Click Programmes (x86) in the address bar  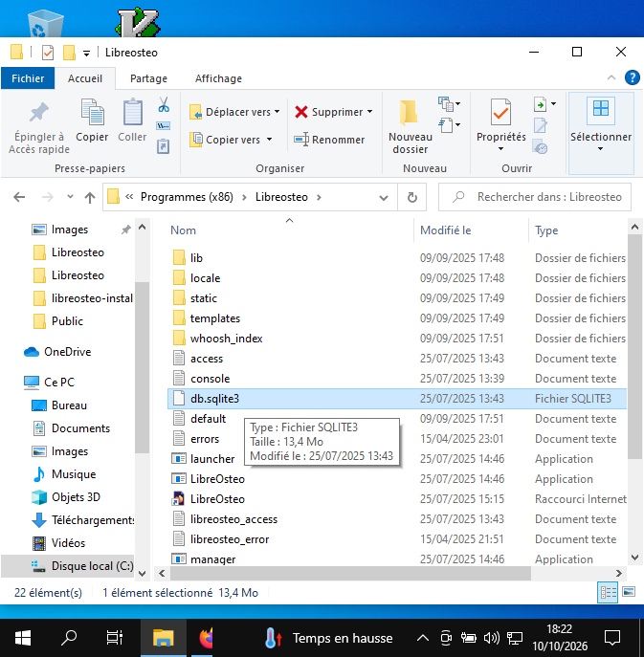pos(187,197)
